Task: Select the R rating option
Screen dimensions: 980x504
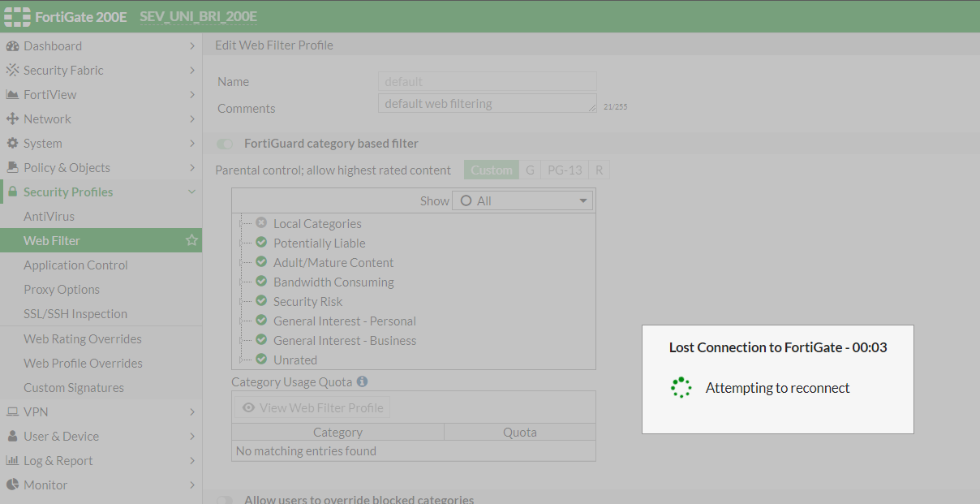Action: tap(599, 170)
